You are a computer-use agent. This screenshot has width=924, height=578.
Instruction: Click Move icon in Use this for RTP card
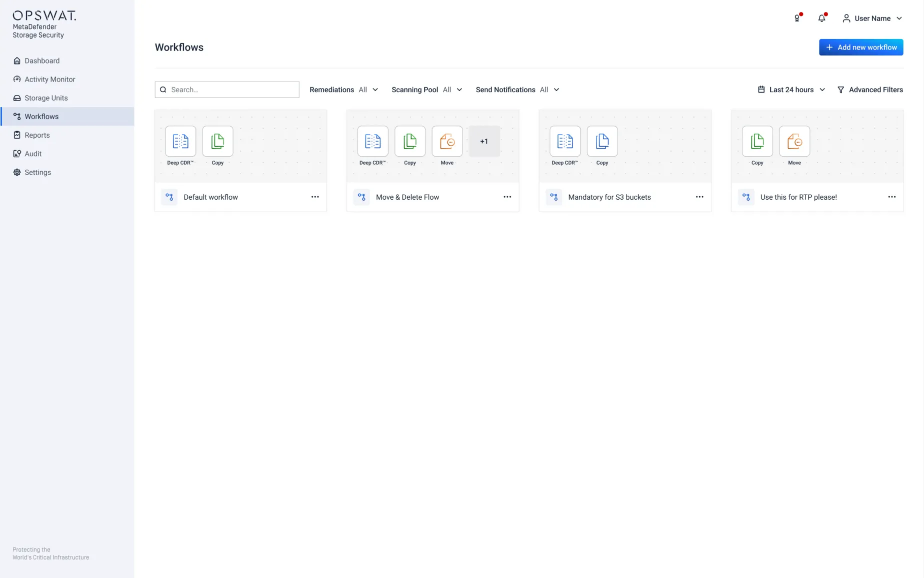click(794, 142)
